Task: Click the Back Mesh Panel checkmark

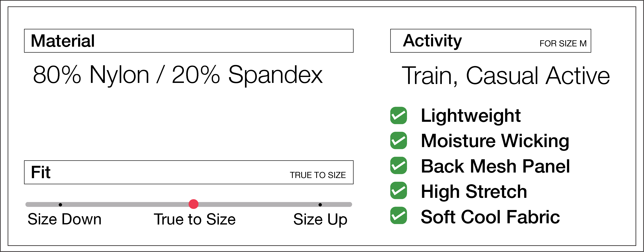Action: 399,165
